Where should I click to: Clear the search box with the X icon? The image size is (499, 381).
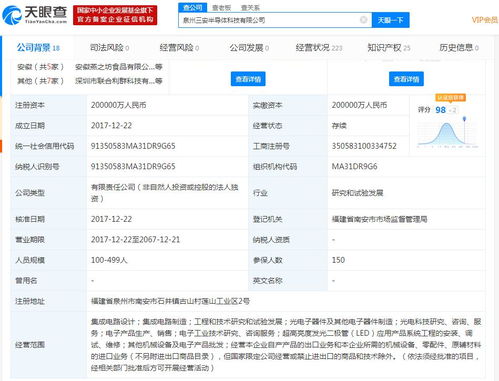click(364, 20)
